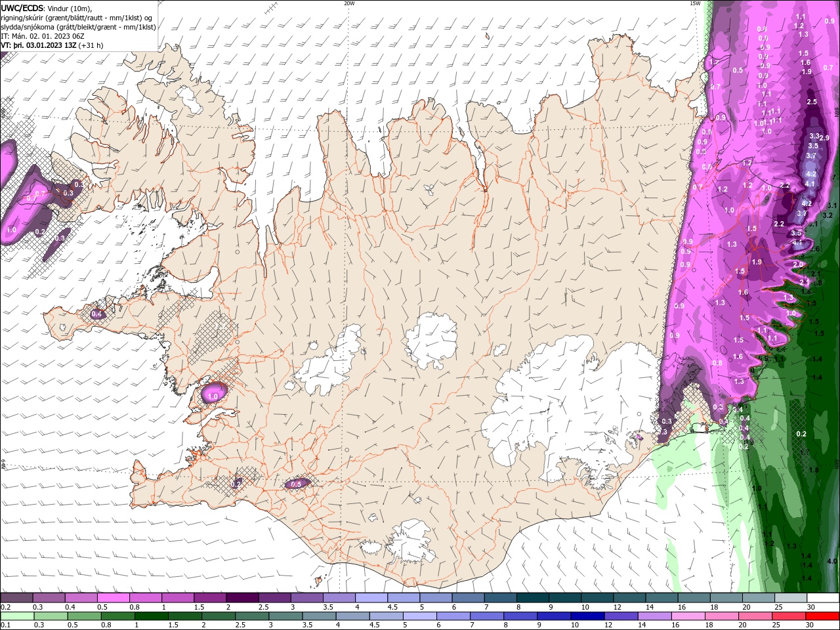Viewport: 840px width, 630px height.
Task: Click the 3.5 lavender swatch in the upper legend row
Action: (339, 598)
